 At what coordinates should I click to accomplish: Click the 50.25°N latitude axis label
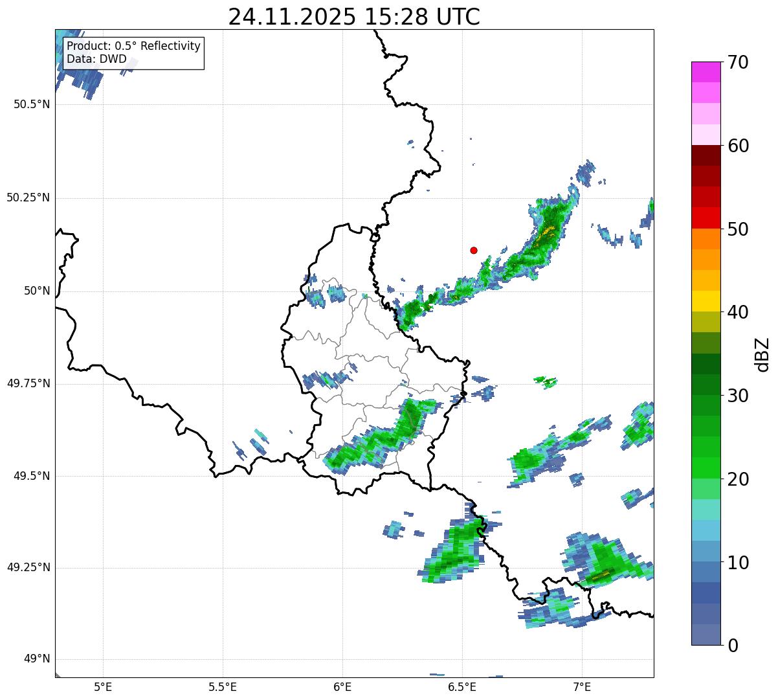pos(28,198)
